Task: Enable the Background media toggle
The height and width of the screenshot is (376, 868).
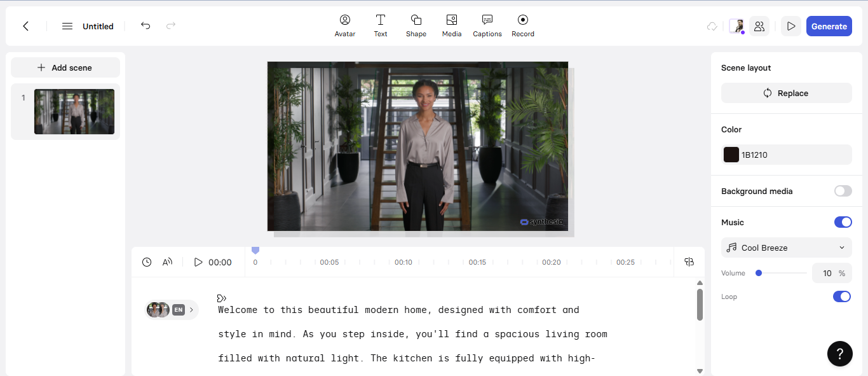Action: coord(843,191)
